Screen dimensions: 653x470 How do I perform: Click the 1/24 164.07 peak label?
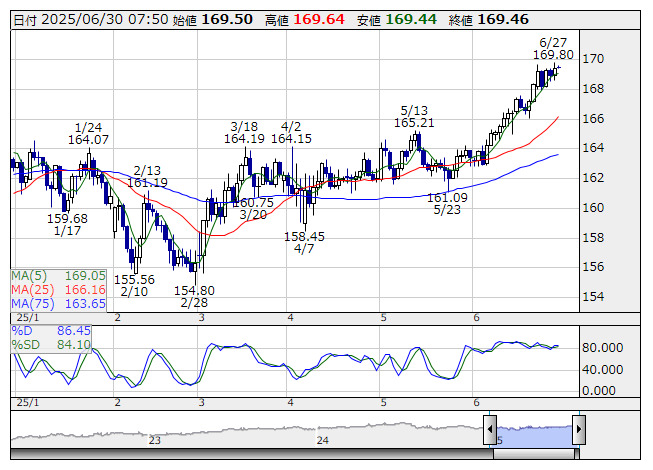88,133
